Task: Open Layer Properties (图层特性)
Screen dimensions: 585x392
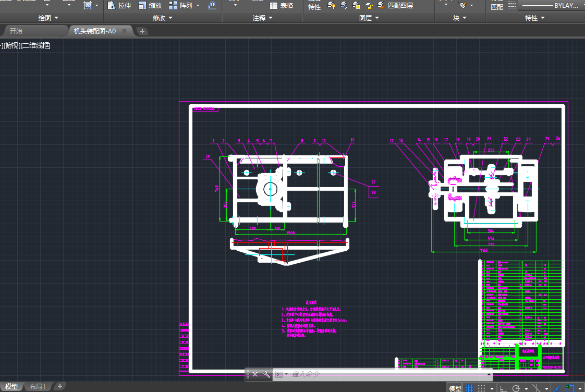Action: pos(314,5)
